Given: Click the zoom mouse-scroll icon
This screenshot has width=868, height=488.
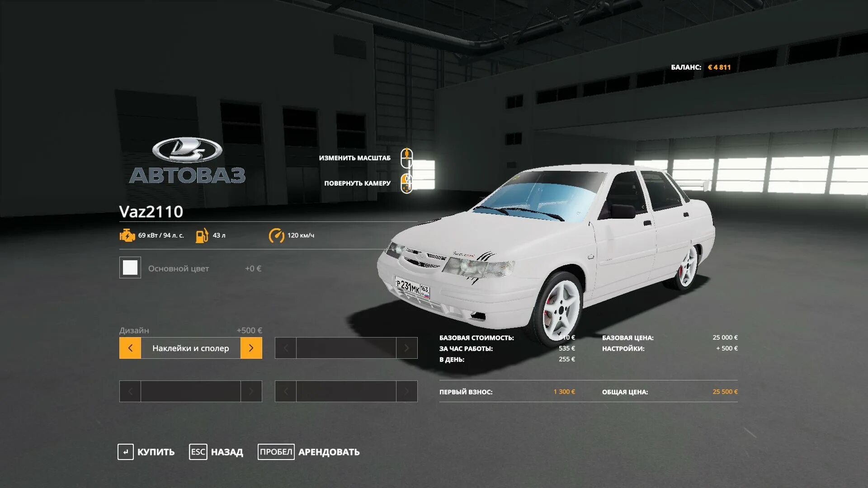Looking at the screenshot, I should point(406,158).
